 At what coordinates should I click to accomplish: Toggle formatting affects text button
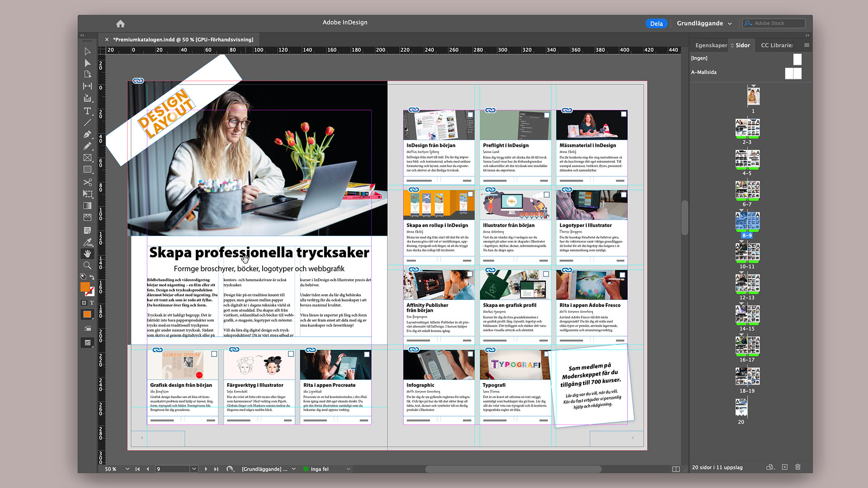pyautogui.click(x=91, y=303)
